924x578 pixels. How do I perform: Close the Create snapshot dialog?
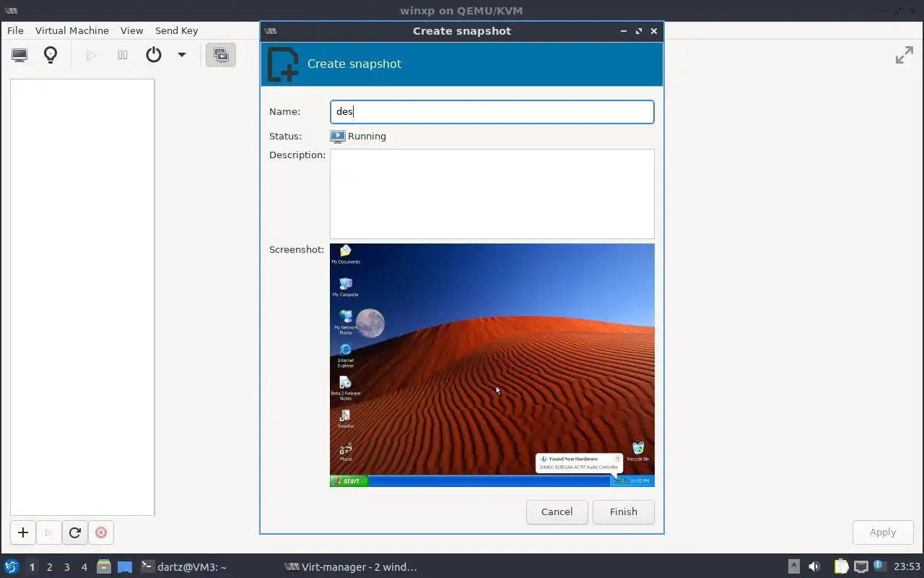coord(654,31)
